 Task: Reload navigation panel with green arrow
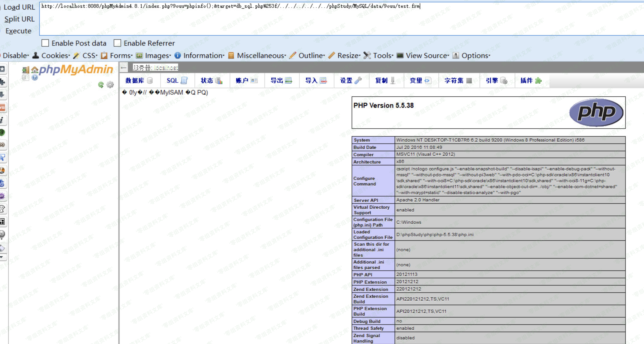101,85
